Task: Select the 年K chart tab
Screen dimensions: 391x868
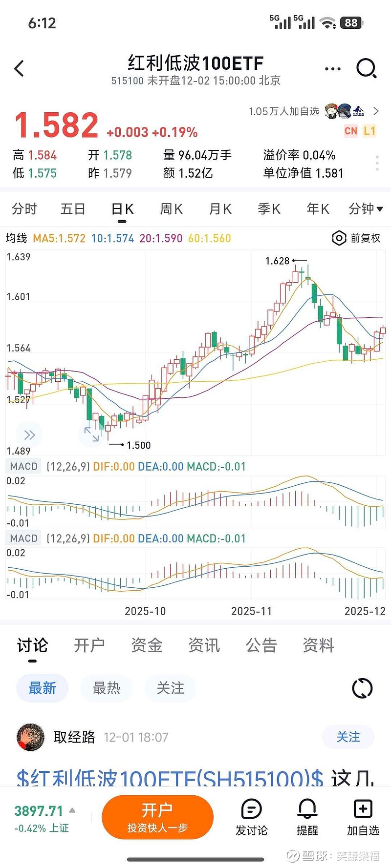Action: pyautogui.click(x=318, y=209)
